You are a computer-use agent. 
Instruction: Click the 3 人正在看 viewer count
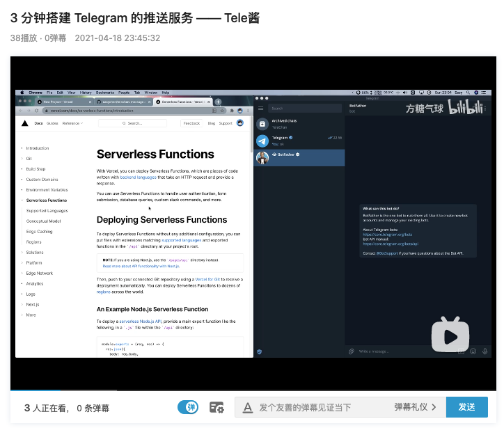tap(45, 408)
